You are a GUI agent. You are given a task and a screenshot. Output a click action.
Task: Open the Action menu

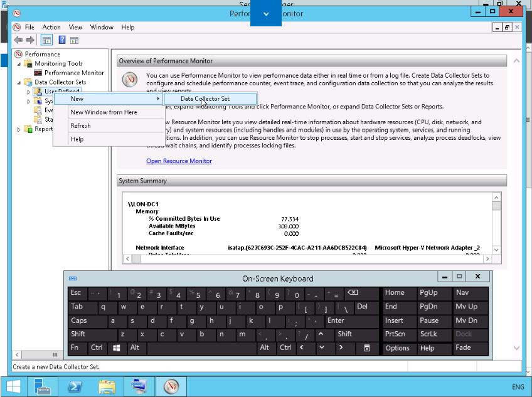pyautogui.click(x=51, y=27)
